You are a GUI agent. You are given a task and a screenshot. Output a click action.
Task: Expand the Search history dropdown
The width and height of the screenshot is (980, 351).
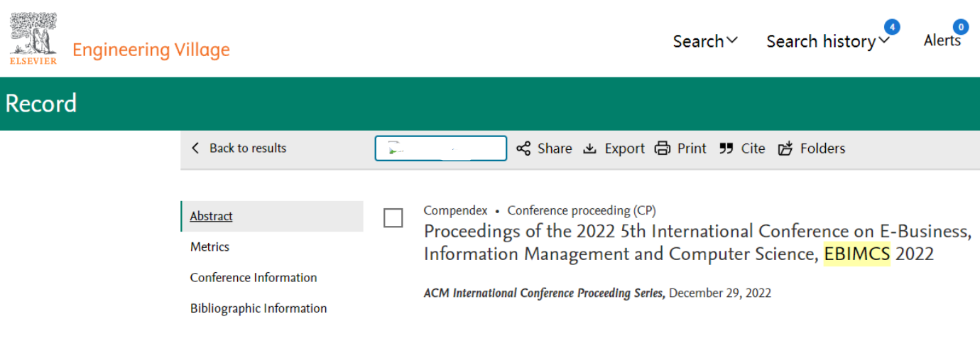(x=827, y=41)
